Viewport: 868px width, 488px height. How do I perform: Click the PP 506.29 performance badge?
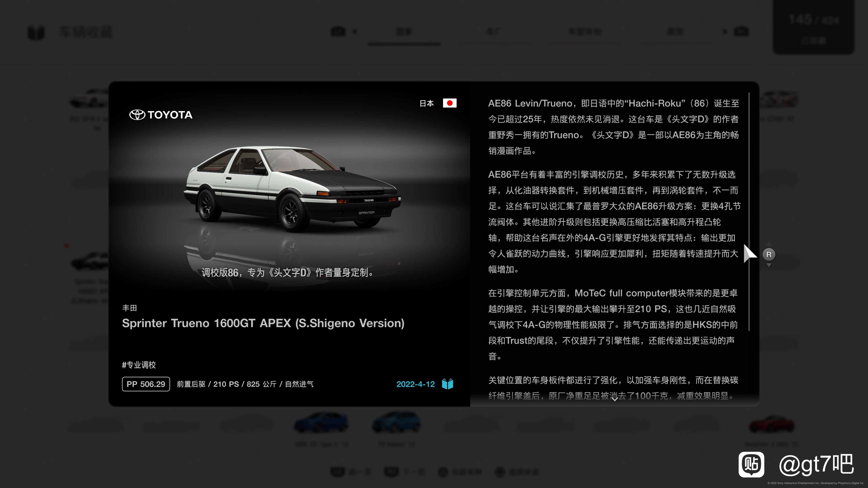146,384
